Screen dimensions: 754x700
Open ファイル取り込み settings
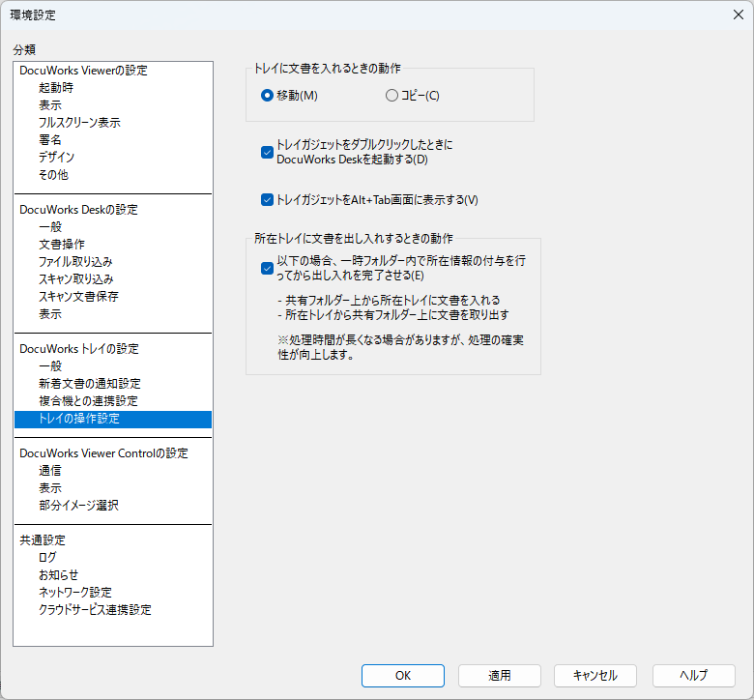(x=75, y=261)
